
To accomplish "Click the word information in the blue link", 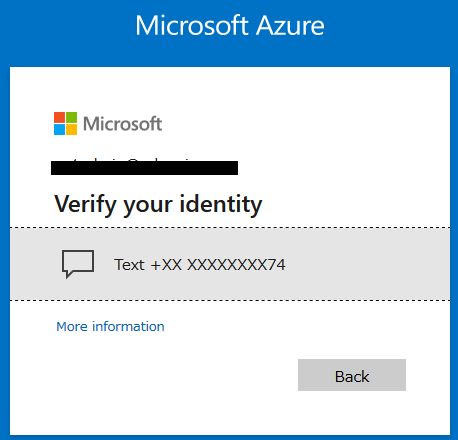I will click(128, 326).
